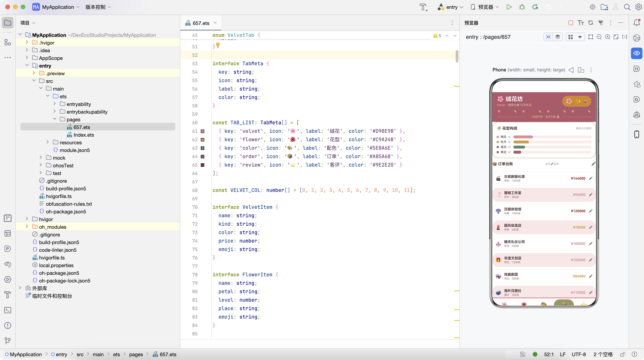
Task: Open the Git version control sidebar icon
Action: tap(8, 340)
